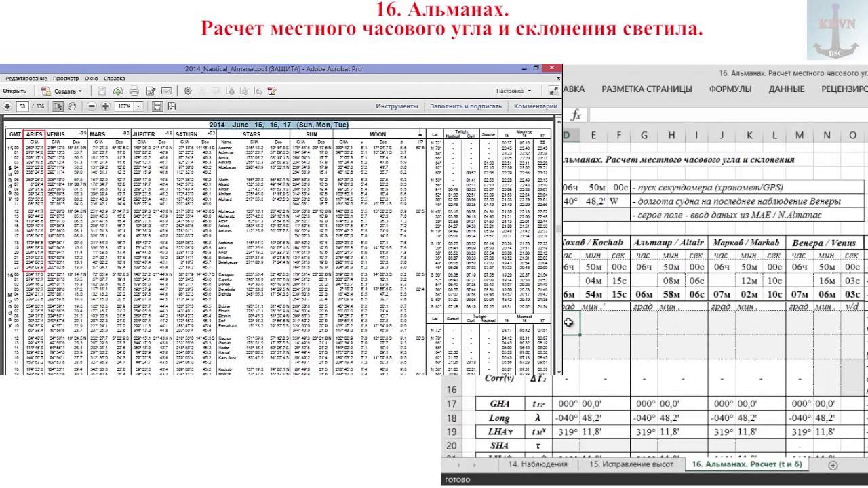Click the fx insert function icon in Excel
Screen dimensions: 868x488
(576, 115)
